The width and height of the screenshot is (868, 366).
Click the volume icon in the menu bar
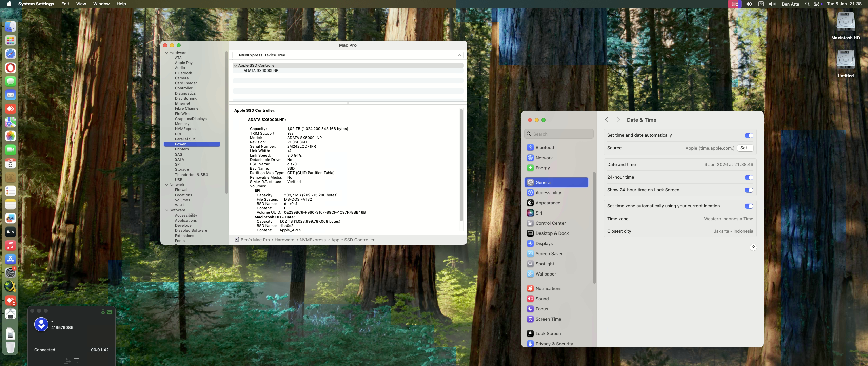pos(772,4)
